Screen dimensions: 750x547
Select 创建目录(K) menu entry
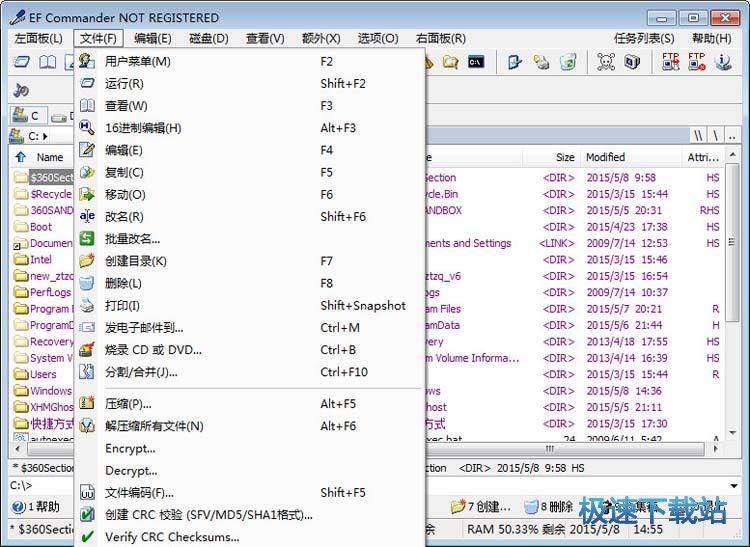coord(135,261)
